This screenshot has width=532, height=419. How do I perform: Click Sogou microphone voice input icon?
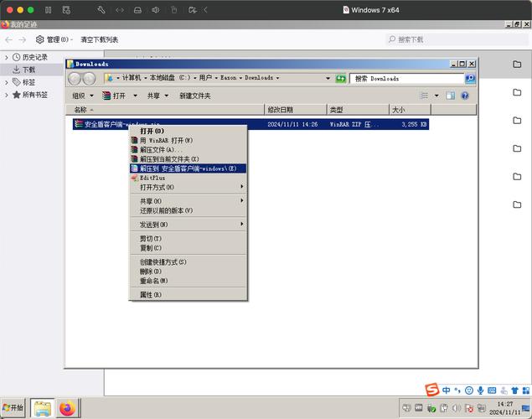point(480,391)
